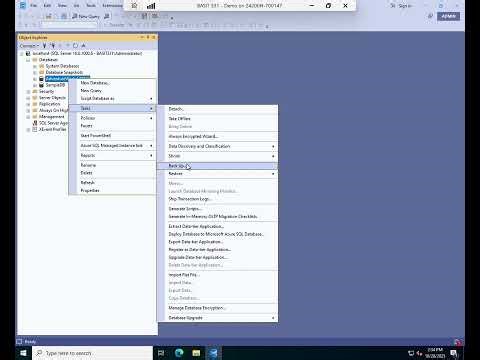Screen dimensions: 480x360
Task: Click the taskbar search box
Action: tap(92, 353)
